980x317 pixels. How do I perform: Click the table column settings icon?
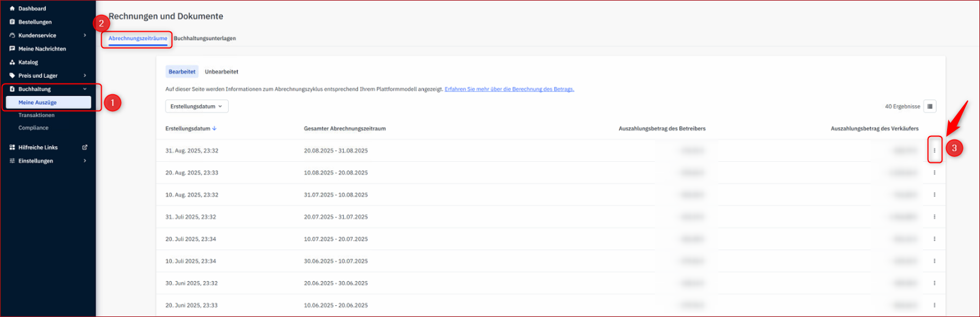point(929,106)
